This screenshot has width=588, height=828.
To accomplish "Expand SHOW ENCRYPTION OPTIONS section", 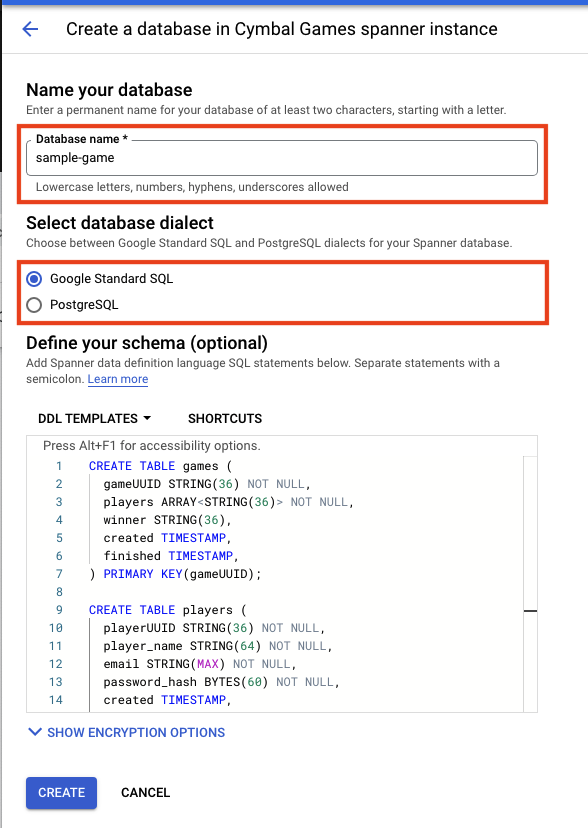I will point(127,732).
